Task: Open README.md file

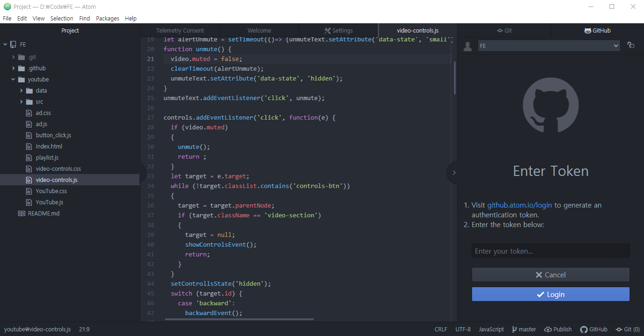Action: pyautogui.click(x=44, y=214)
